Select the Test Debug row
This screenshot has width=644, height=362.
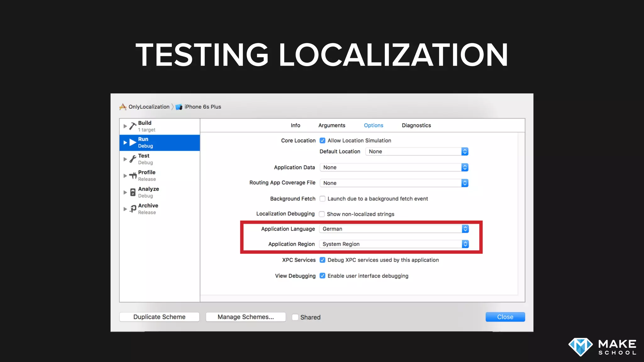160,159
